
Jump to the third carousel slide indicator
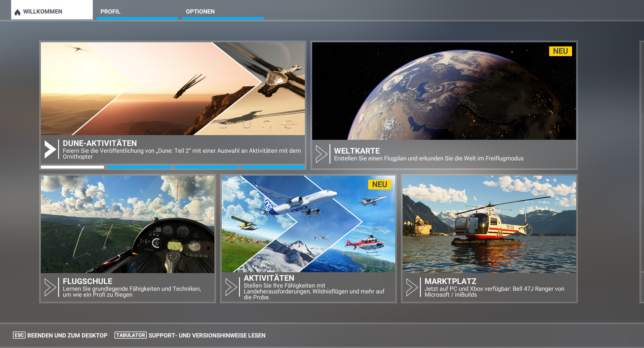click(x=206, y=167)
